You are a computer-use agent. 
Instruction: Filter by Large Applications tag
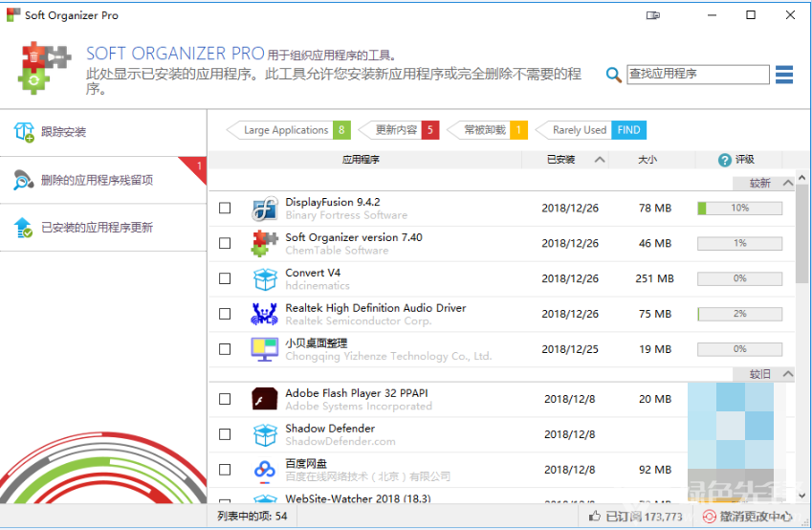click(x=289, y=130)
